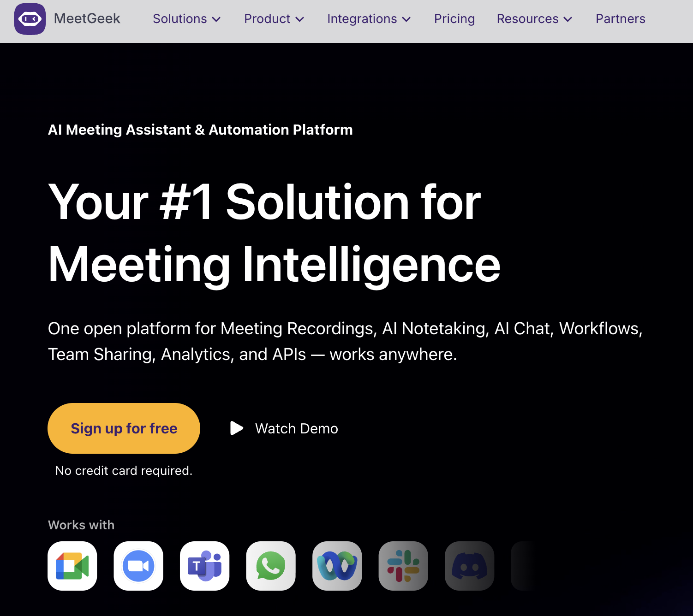Select Pricing in the navigation bar
Screen dimensions: 693x616
pos(454,19)
